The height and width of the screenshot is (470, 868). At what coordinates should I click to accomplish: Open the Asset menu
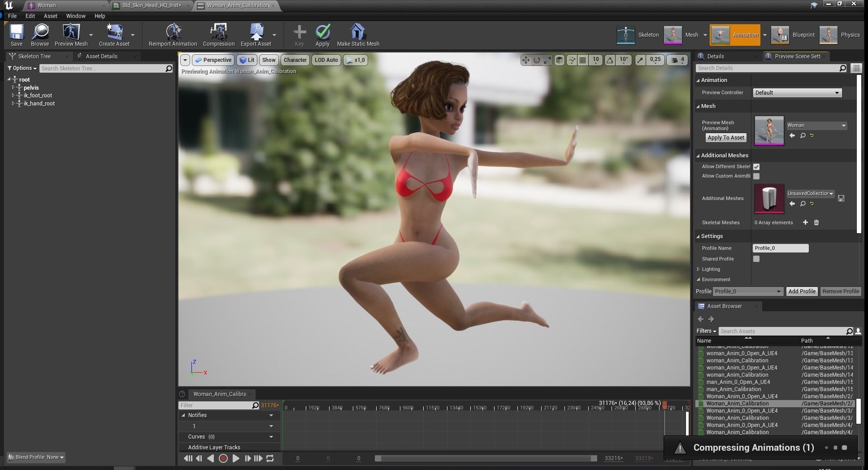tap(50, 16)
